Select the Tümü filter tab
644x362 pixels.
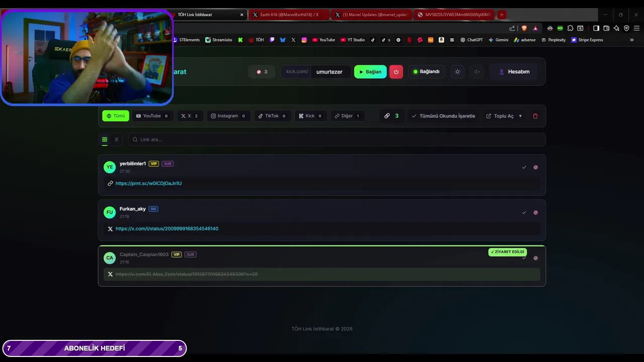pyautogui.click(x=116, y=116)
